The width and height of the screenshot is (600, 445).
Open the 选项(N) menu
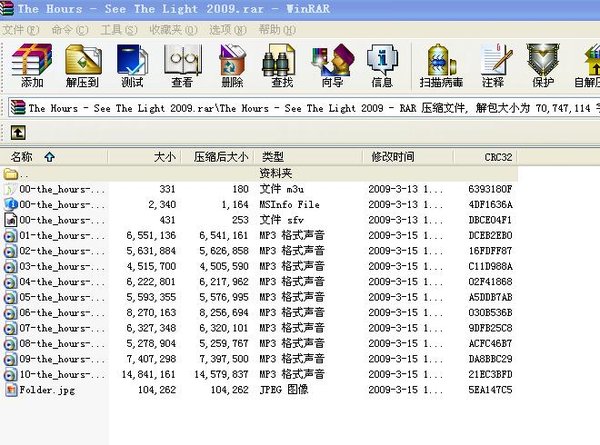click(x=228, y=30)
